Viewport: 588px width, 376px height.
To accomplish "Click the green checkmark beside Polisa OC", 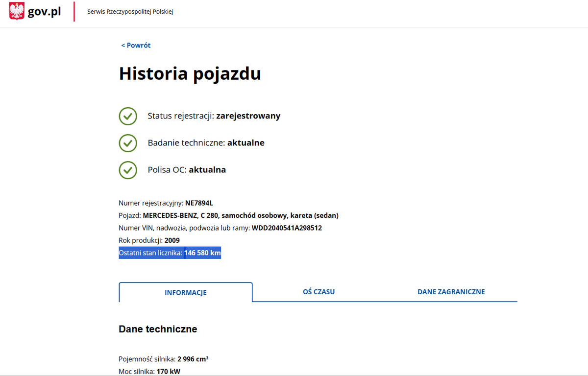I will click(128, 170).
